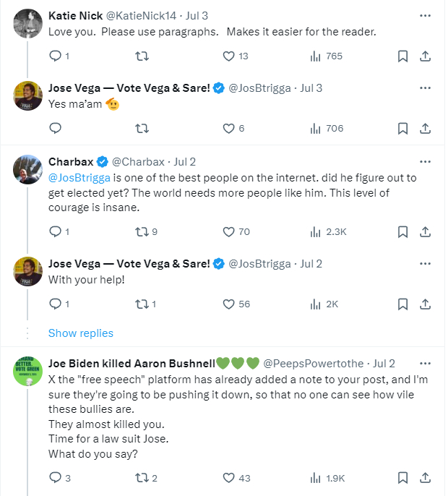Open Charbax's profile name link

pos(71,161)
